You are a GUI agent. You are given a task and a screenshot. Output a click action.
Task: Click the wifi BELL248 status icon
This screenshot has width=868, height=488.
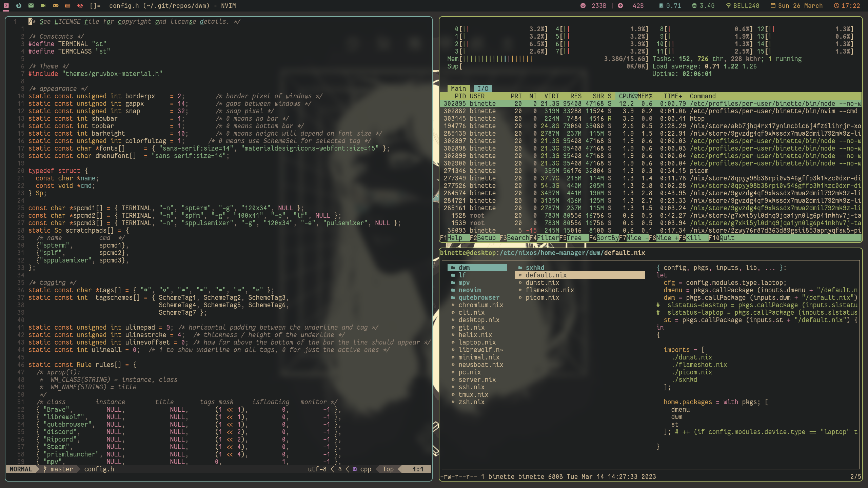(x=728, y=5)
